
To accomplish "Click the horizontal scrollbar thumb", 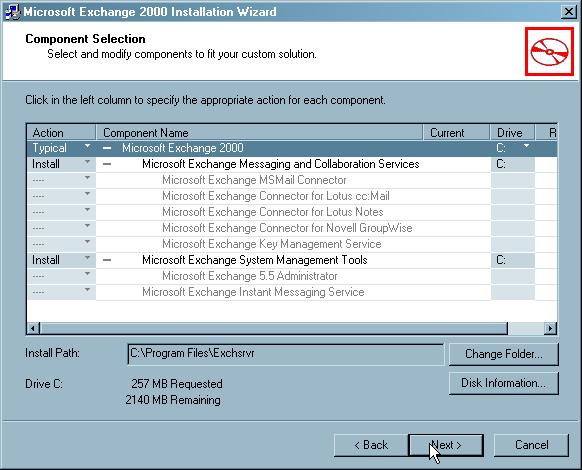I will pyautogui.click(x=274, y=329).
